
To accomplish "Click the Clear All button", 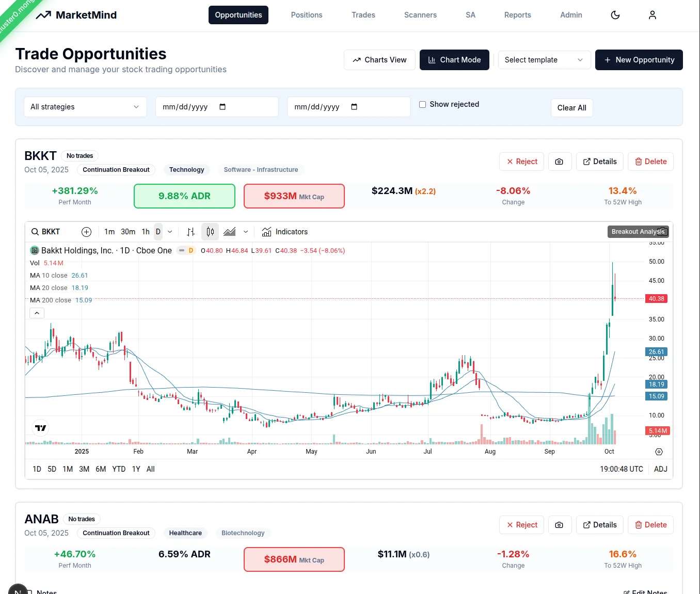I will (x=571, y=107).
